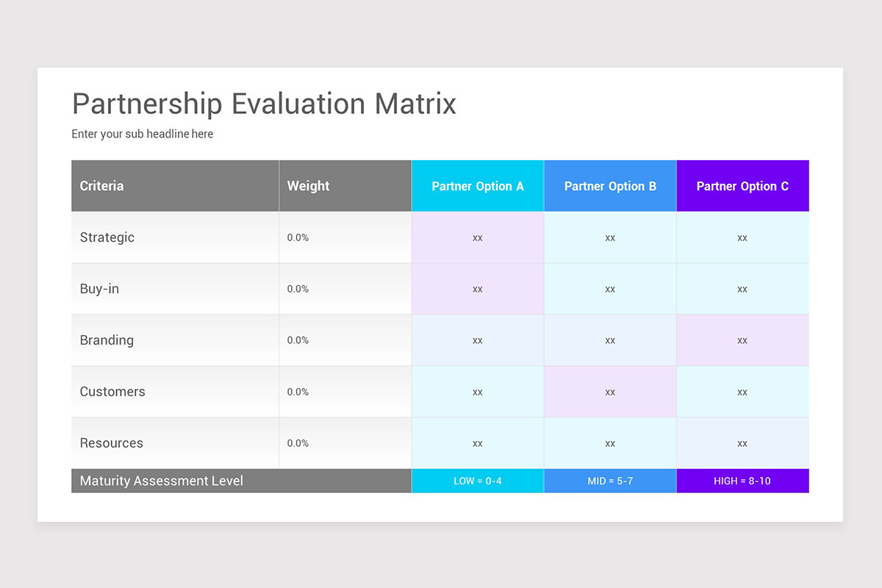Screen dimensions: 882x588
Task: Click the Maturity Assessment Level label
Action: click(162, 481)
